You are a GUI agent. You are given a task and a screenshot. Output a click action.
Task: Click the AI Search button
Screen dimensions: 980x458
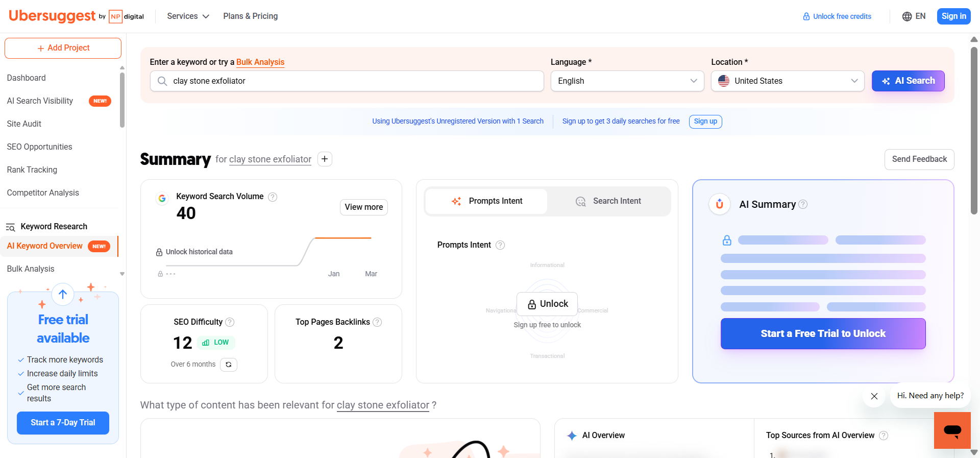click(908, 81)
